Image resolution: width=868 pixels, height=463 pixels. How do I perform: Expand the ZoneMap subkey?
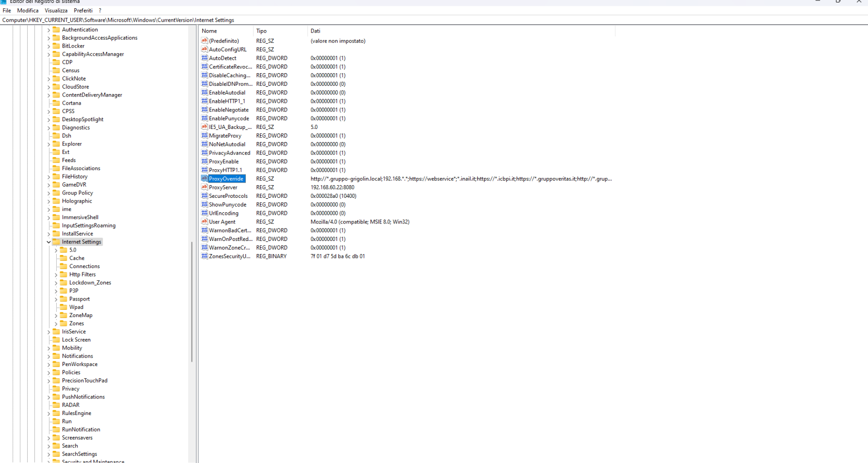tap(56, 316)
